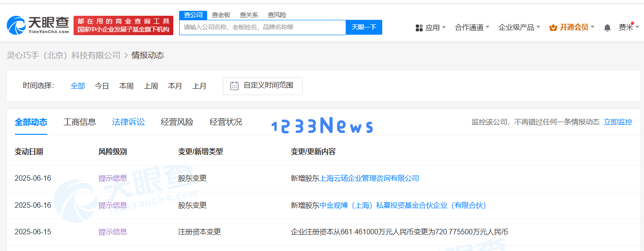The image size is (644, 251).
Task: Click the 变动日期 column header
Action: [29, 151]
